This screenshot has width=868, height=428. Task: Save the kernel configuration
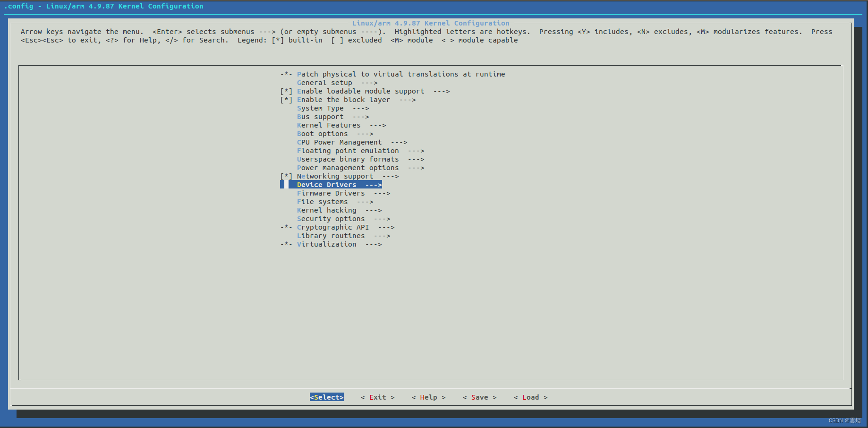tap(479, 397)
